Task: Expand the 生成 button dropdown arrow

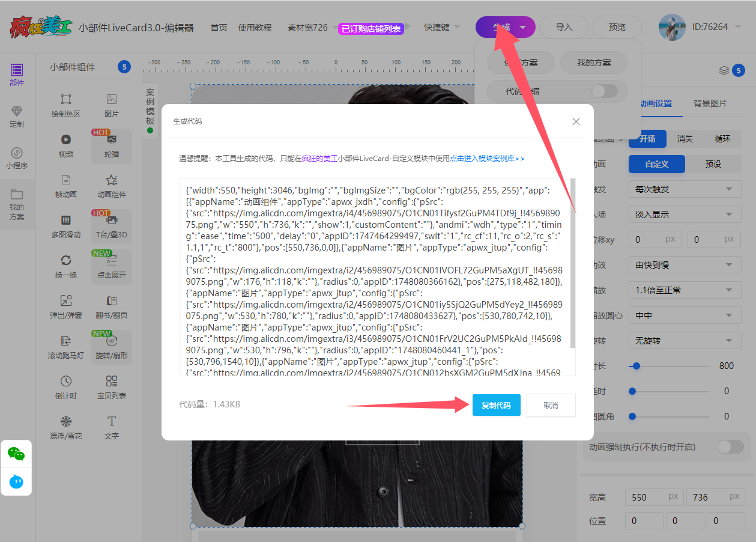Action: click(x=523, y=28)
